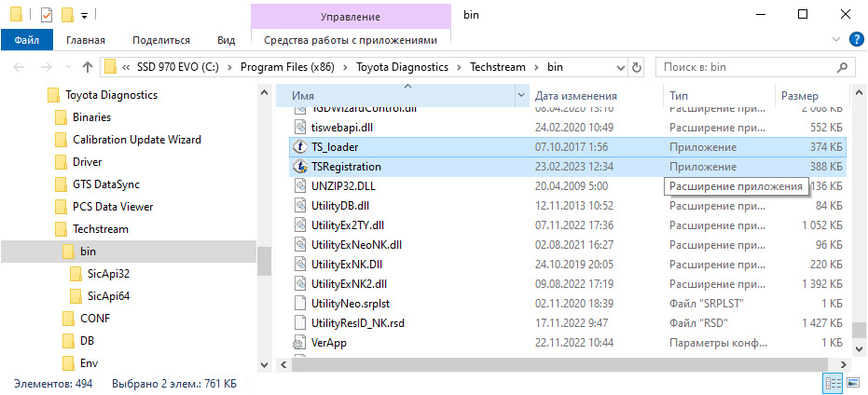Switch to Large icons view in status bar
This screenshot has width=868, height=395.
coord(852,383)
